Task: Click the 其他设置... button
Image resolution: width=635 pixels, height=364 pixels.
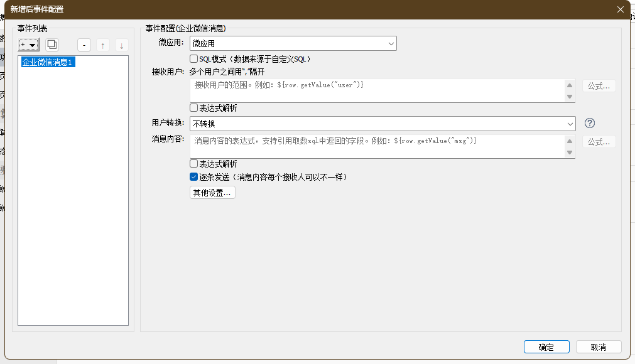Action: click(x=212, y=193)
